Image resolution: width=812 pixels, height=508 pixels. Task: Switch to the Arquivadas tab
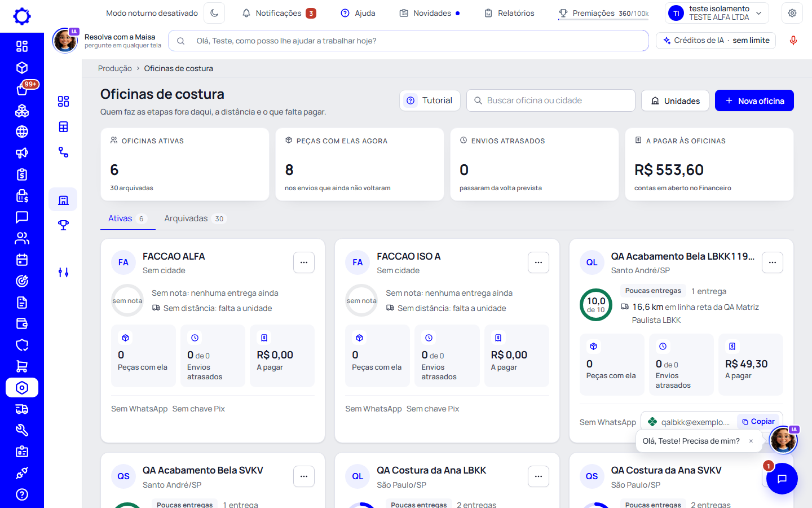(x=195, y=218)
